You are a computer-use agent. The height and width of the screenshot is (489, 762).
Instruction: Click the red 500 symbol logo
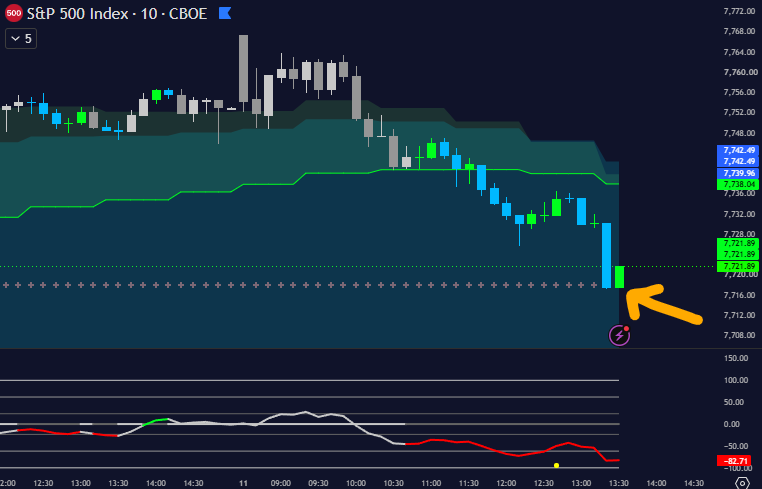click(14, 13)
